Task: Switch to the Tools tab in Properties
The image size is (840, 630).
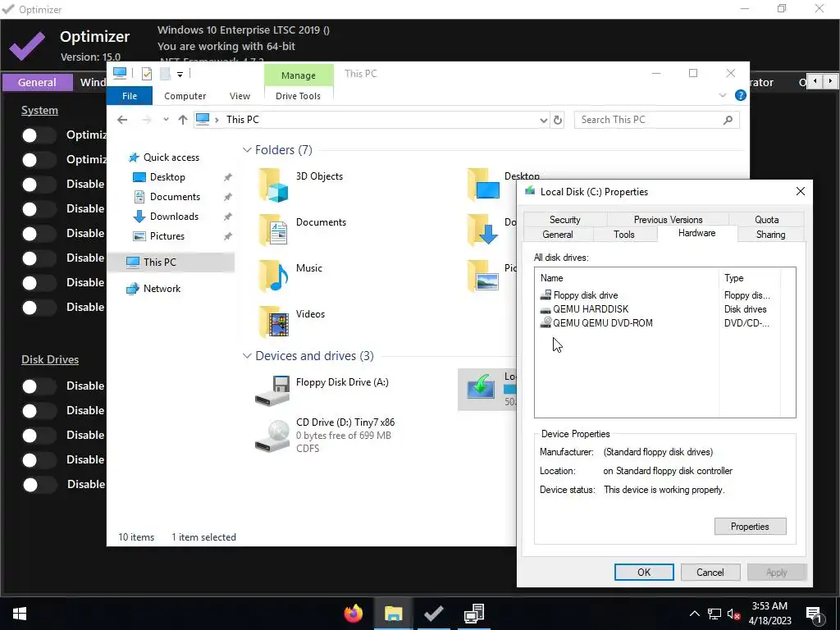Action: (x=624, y=234)
